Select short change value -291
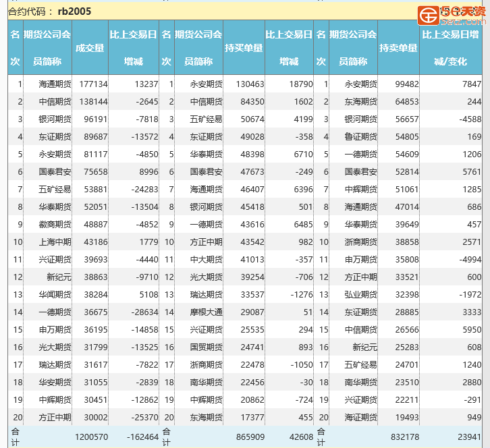This screenshot has width=490, height=448. point(472,399)
